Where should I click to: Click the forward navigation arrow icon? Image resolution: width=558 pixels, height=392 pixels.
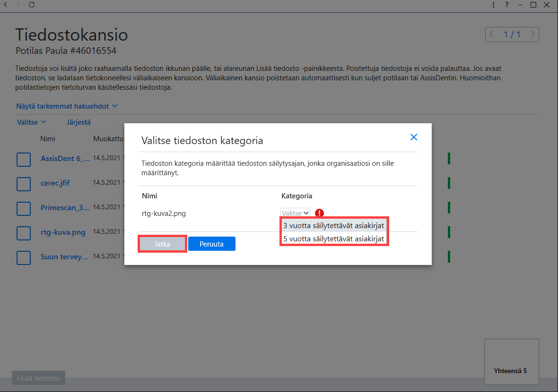point(18,5)
